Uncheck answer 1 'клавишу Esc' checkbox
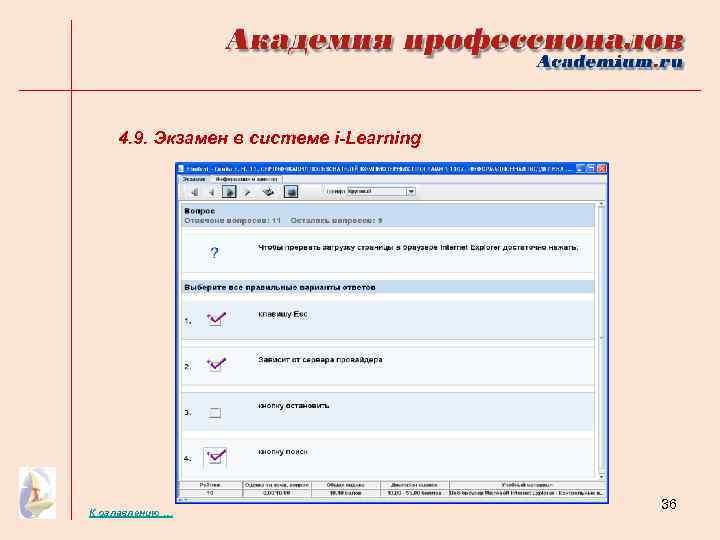Viewport: 720px width, 540px height. click(x=216, y=318)
